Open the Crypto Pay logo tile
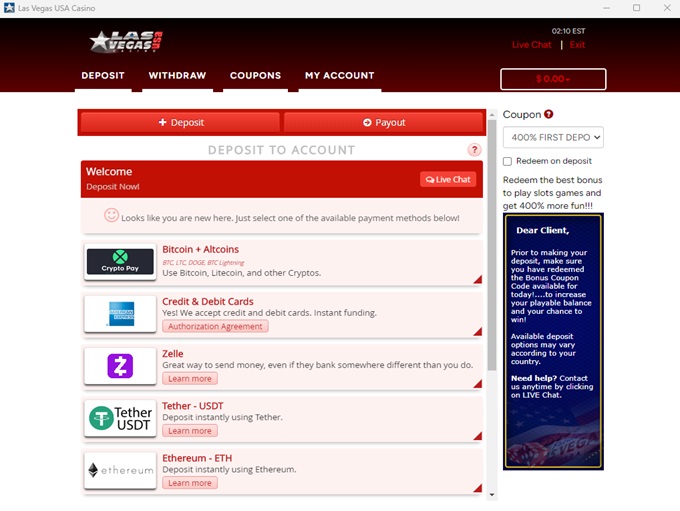Viewport: 680px width, 511px height. pyautogui.click(x=120, y=262)
